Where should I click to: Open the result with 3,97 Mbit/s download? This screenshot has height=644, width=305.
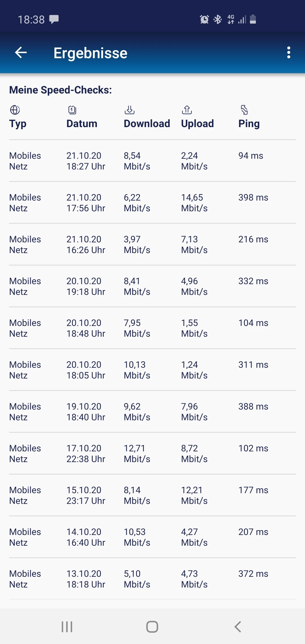152,245
